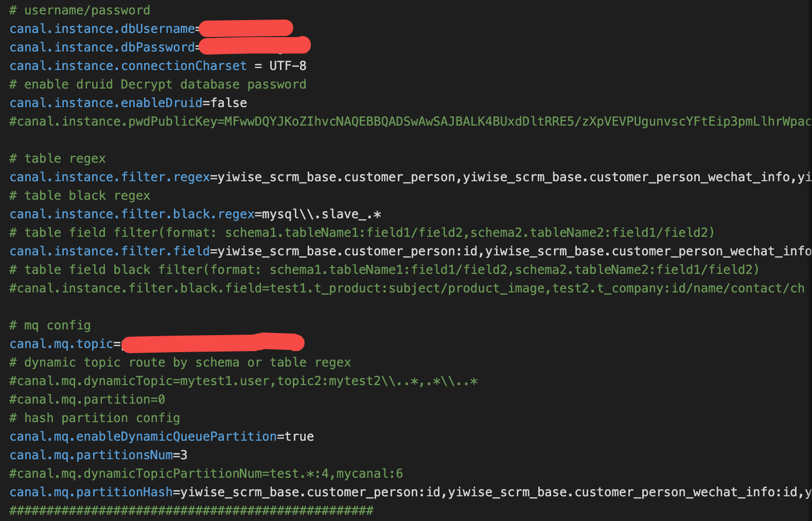Viewport: 812px width, 521px height.
Task: Click the hash symbol separator line at bottom
Action: pos(191,511)
